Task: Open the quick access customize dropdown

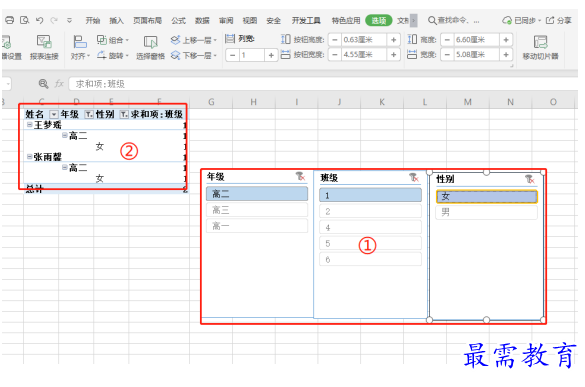Action: 69,21
